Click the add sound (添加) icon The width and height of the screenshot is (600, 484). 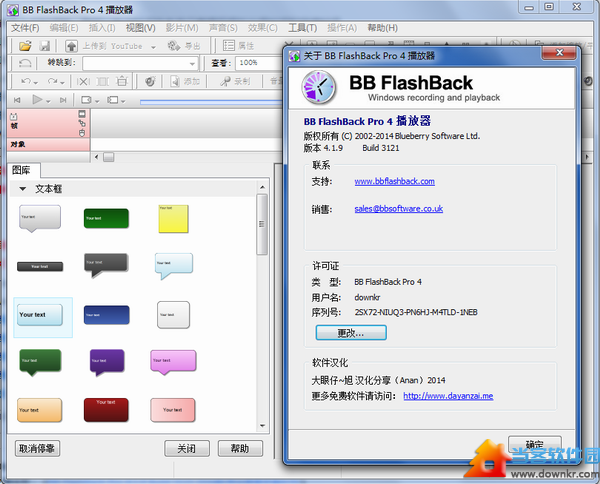(175, 81)
